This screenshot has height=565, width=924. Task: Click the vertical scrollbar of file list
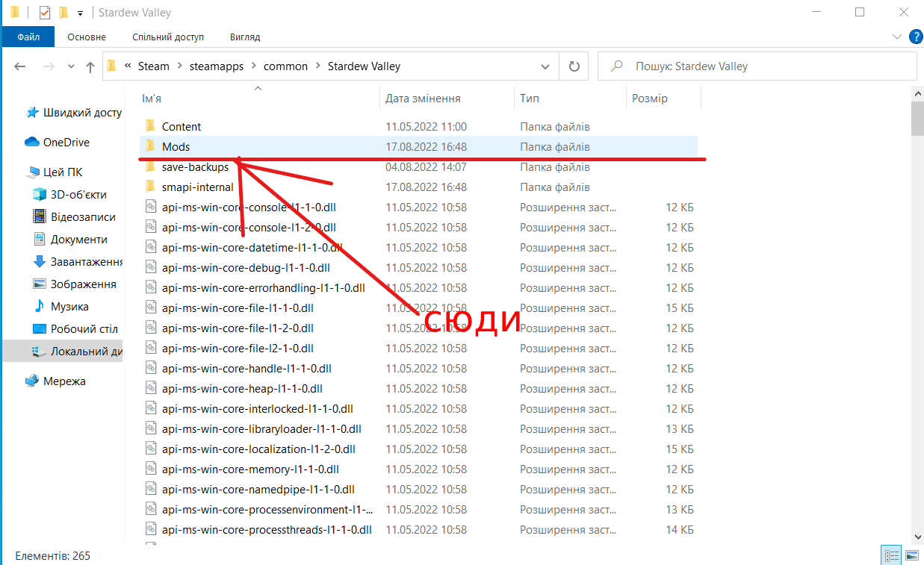pyautogui.click(x=917, y=299)
